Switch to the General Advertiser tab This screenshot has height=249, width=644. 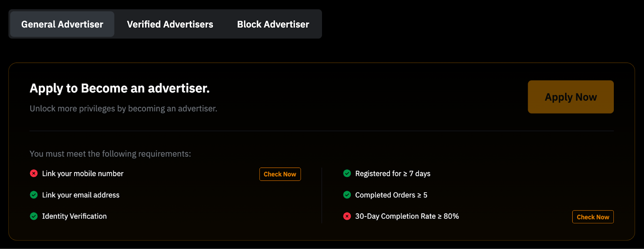point(62,24)
